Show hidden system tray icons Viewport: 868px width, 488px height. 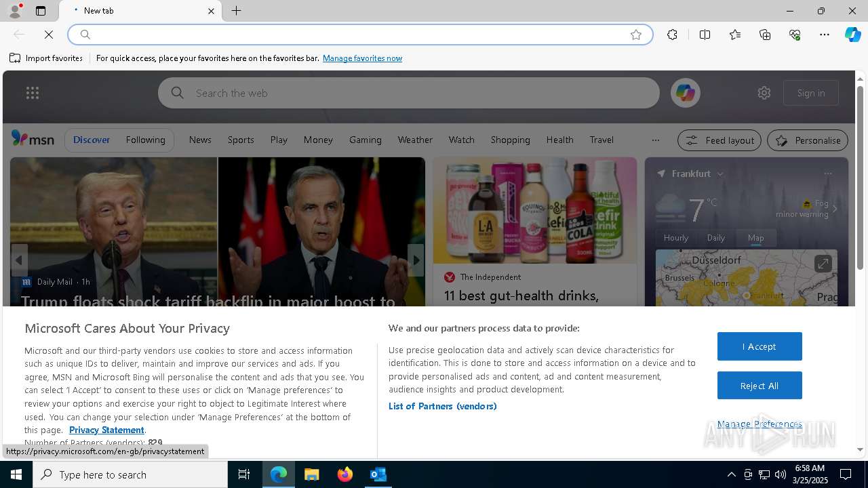[731, 474]
